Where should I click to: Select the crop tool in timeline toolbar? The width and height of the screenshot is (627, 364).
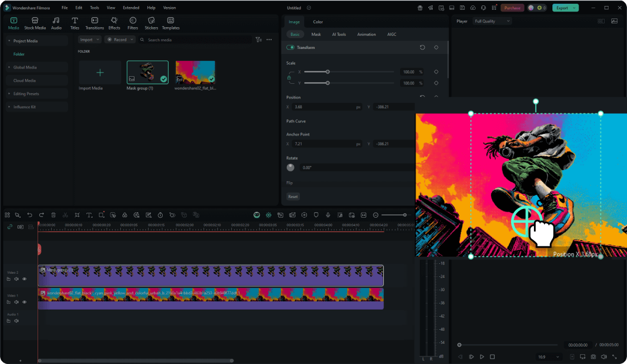point(77,215)
